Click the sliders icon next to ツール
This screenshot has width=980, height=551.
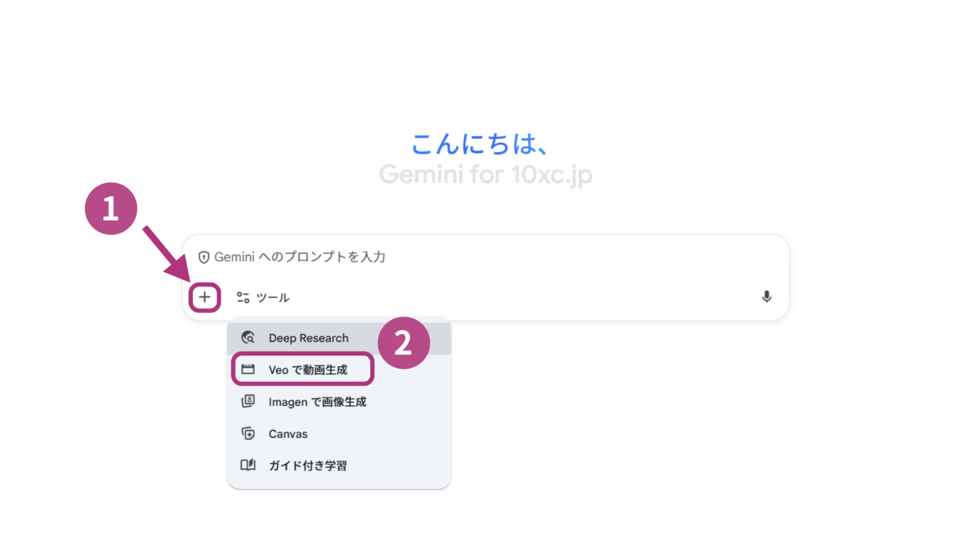(x=242, y=297)
